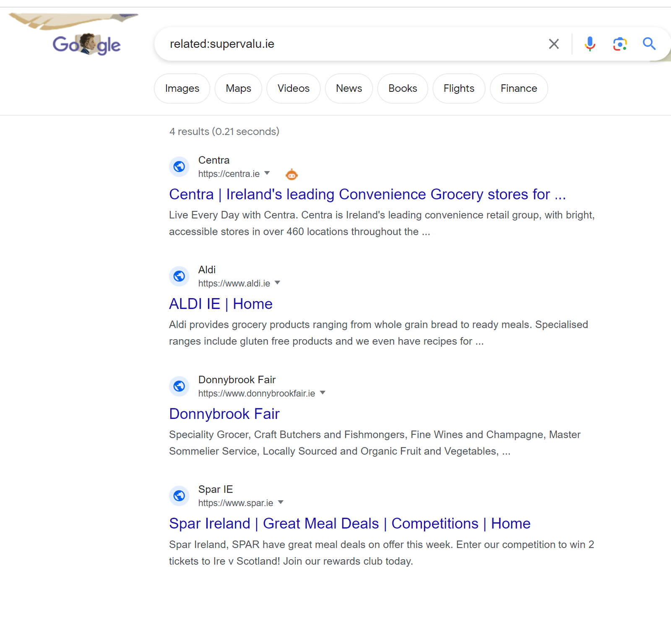Switch to the Images search tab
This screenshot has width=671, height=644.
(x=182, y=88)
